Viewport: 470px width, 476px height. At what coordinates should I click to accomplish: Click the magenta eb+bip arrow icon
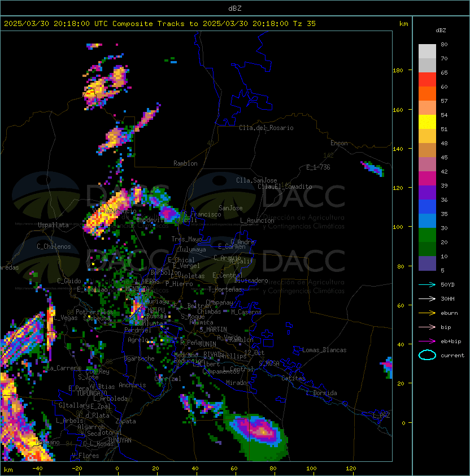[x=427, y=341]
